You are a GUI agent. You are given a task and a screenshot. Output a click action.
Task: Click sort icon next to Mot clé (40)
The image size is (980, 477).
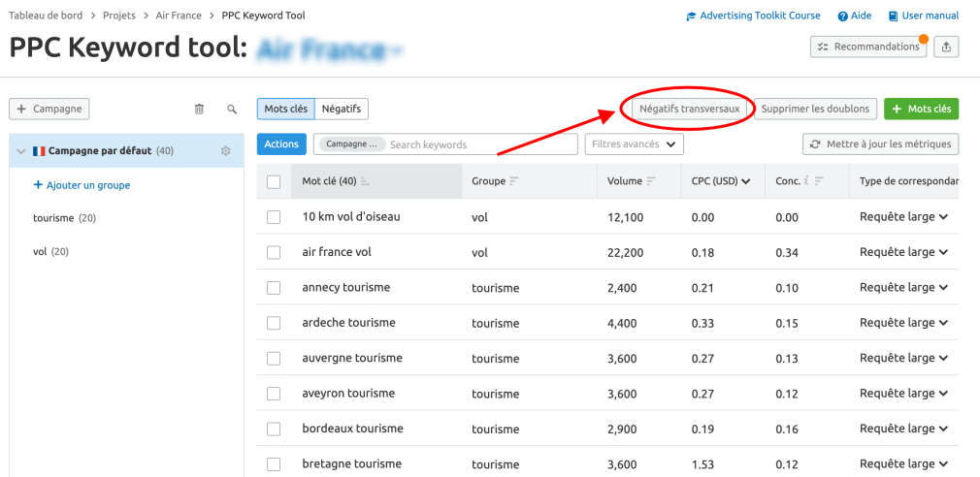click(x=366, y=181)
